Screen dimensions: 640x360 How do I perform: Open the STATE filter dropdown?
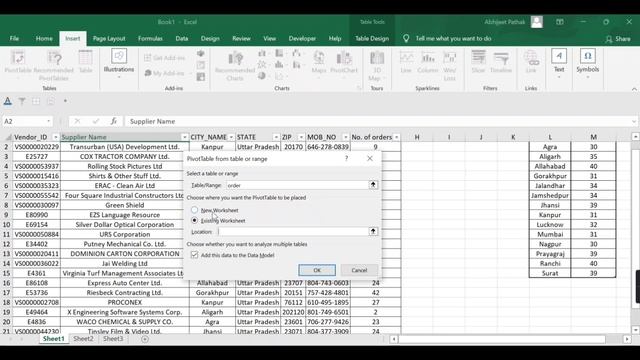tap(276, 137)
